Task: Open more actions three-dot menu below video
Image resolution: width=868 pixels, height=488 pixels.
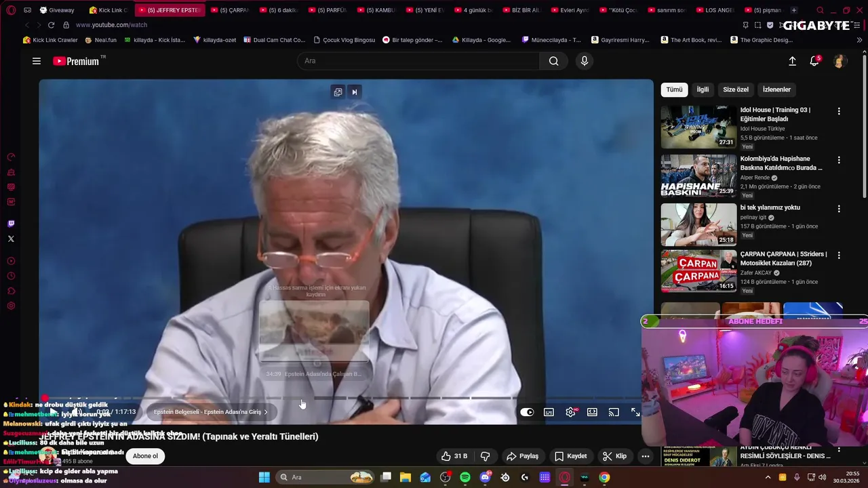Action: (646, 456)
